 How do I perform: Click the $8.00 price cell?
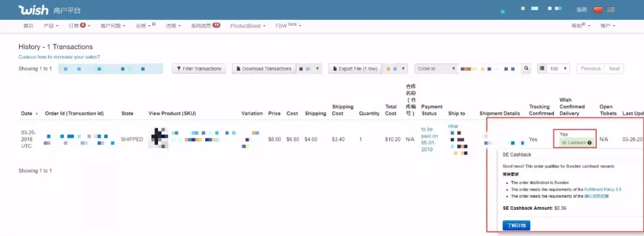click(x=274, y=139)
